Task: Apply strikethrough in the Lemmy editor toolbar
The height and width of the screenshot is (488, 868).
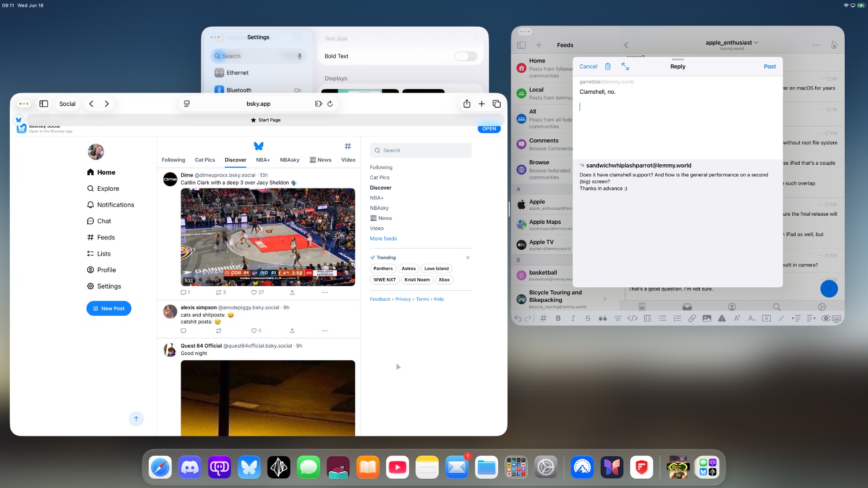Action: pyautogui.click(x=588, y=318)
